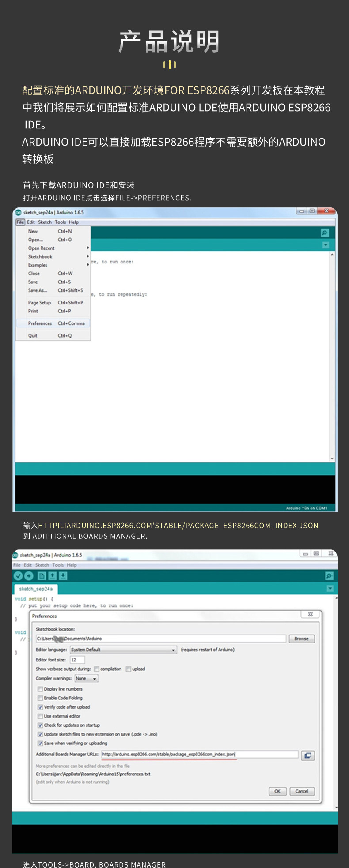The height and width of the screenshot is (868, 349).
Task: Enable Display line numbers
Action: (x=40, y=689)
